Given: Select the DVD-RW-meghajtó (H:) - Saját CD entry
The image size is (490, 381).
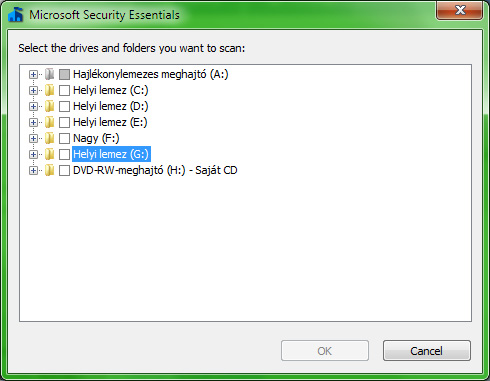Looking at the screenshot, I should click(x=155, y=170).
